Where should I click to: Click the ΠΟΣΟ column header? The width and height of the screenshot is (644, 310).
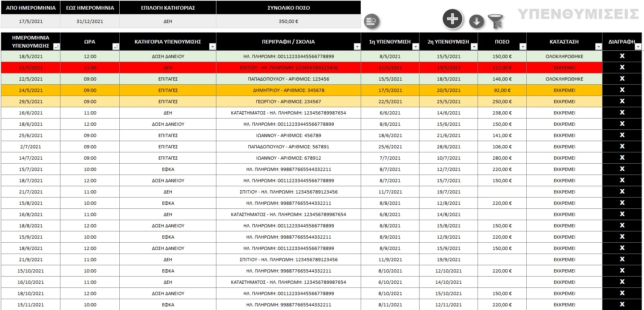tap(502, 42)
